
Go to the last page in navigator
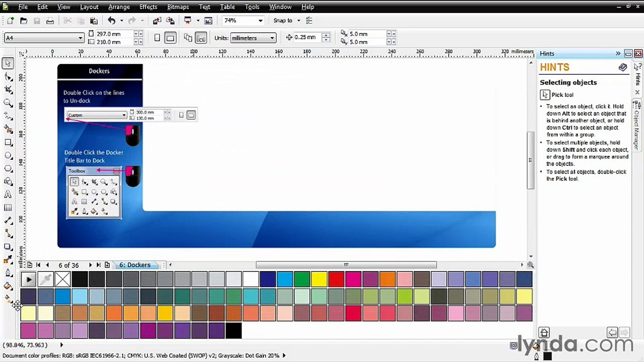point(99,265)
